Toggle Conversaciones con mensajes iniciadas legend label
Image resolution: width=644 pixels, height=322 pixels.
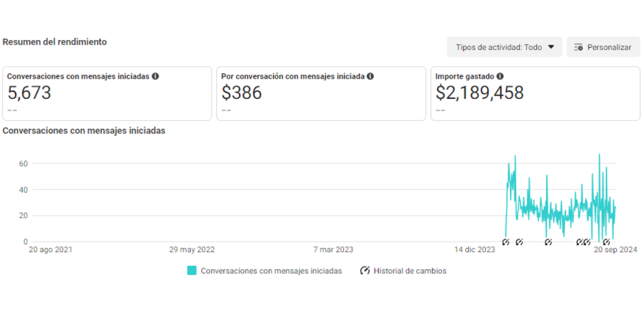(271, 271)
